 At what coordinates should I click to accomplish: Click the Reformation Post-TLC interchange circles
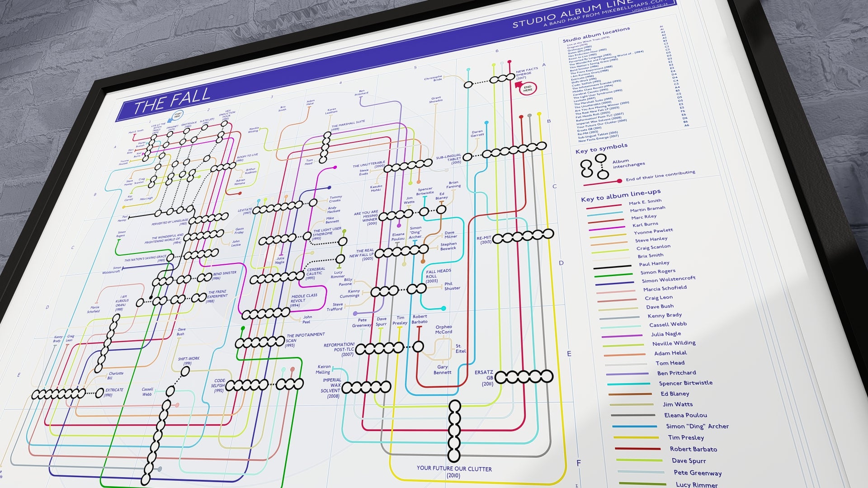pyautogui.click(x=380, y=348)
